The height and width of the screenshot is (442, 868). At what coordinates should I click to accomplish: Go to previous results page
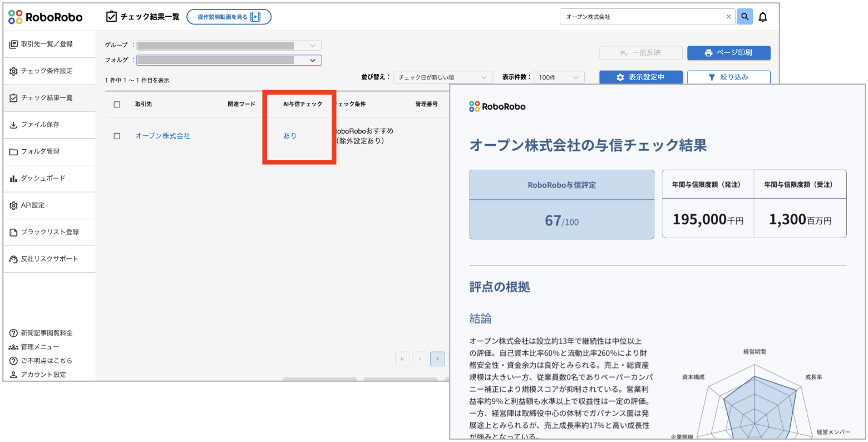pyautogui.click(x=420, y=359)
